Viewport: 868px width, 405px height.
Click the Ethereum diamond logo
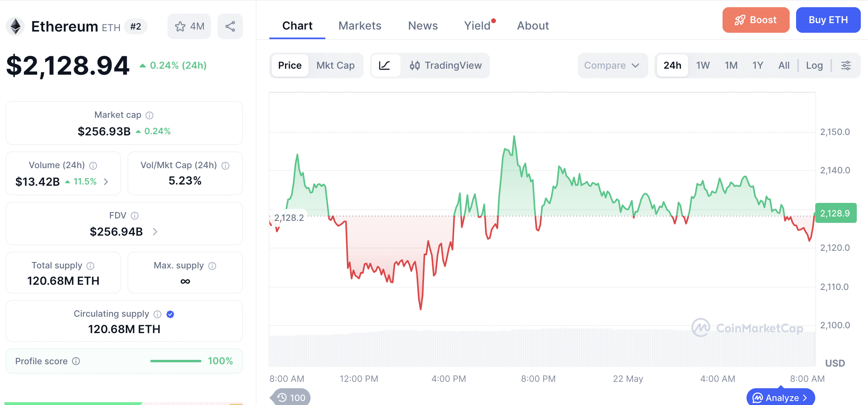[x=16, y=27]
